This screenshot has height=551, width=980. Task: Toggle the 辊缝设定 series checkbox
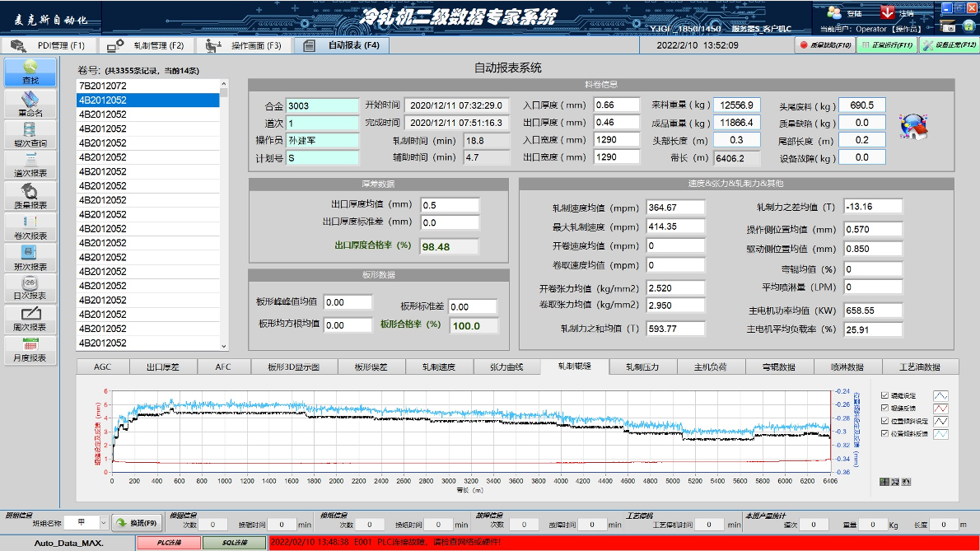[884, 395]
